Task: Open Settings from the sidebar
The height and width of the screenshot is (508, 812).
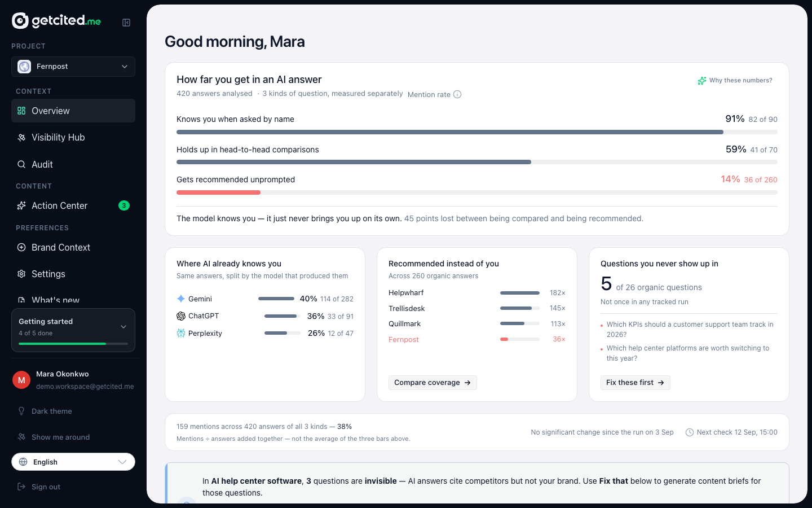Action: (x=73, y=274)
